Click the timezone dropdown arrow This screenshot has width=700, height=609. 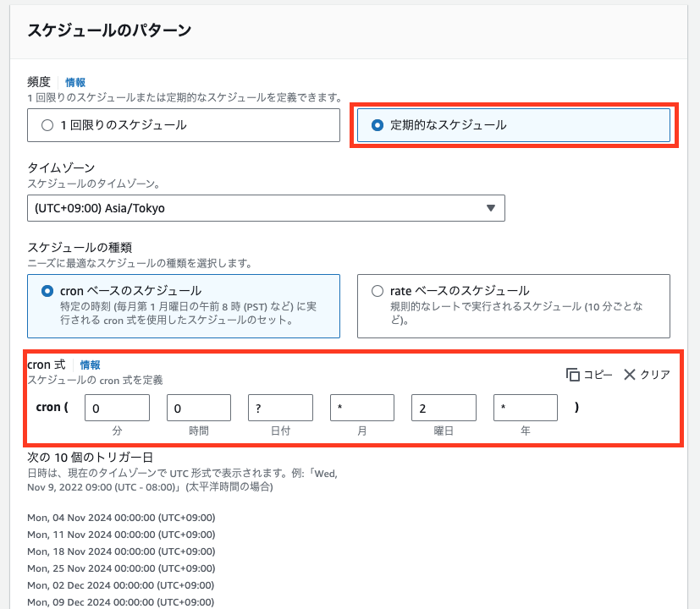[x=490, y=208]
